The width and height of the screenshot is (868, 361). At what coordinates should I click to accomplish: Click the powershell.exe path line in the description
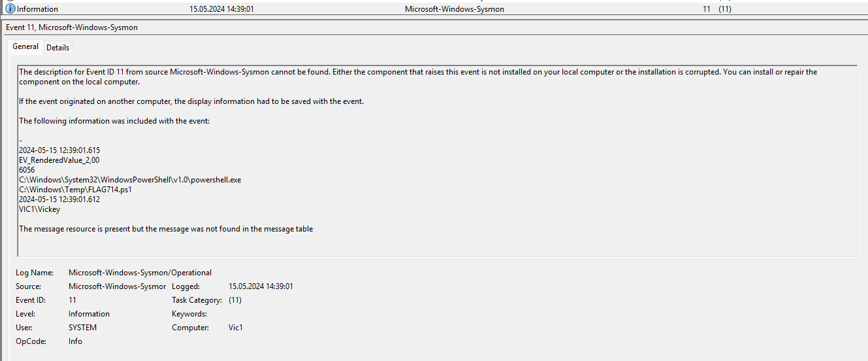[130, 180]
